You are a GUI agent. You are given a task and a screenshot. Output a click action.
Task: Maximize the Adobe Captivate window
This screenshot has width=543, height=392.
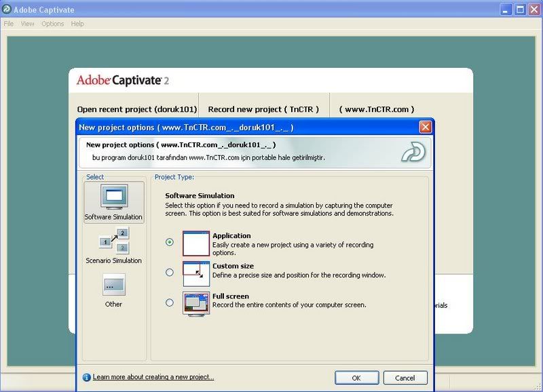coord(520,9)
